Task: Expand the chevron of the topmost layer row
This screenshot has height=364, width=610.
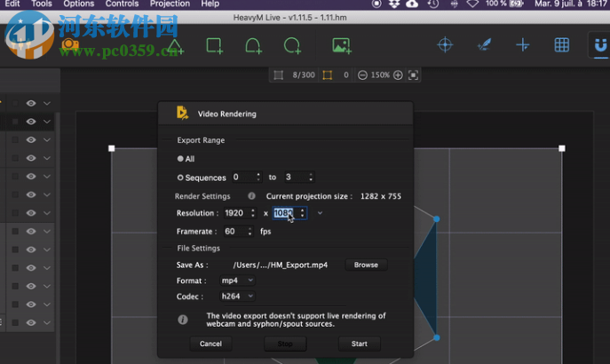Action: pos(47,103)
